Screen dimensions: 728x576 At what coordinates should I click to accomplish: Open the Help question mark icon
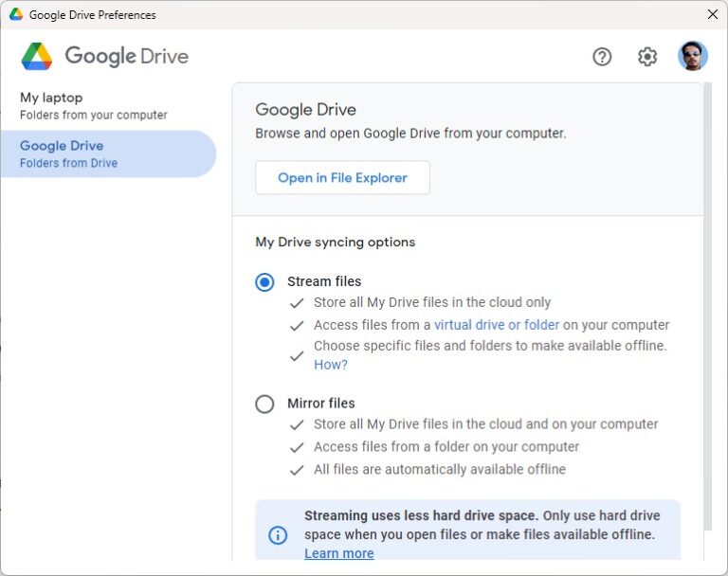point(602,57)
